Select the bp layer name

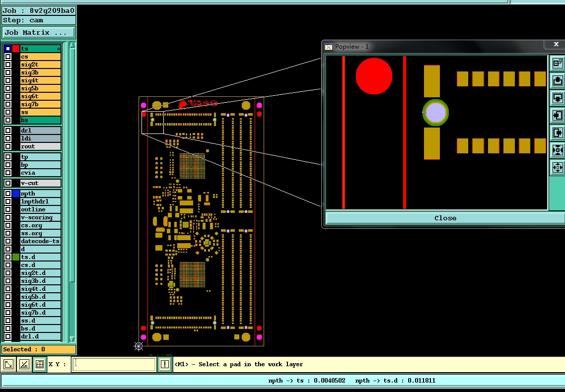coord(40,165)
